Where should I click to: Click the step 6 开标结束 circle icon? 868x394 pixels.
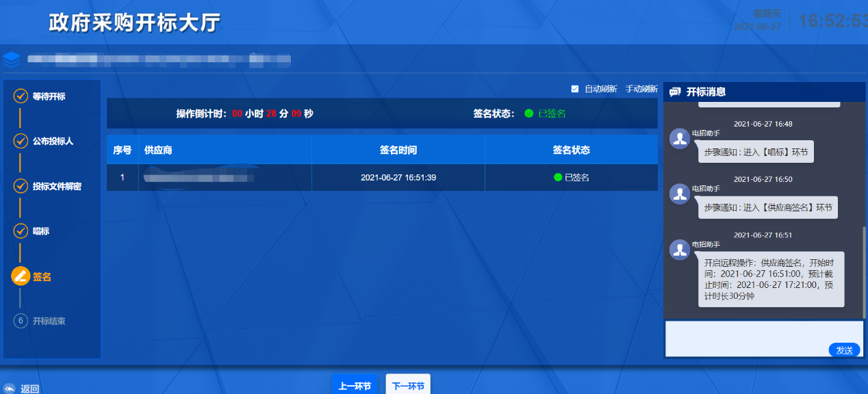[21, 321]
